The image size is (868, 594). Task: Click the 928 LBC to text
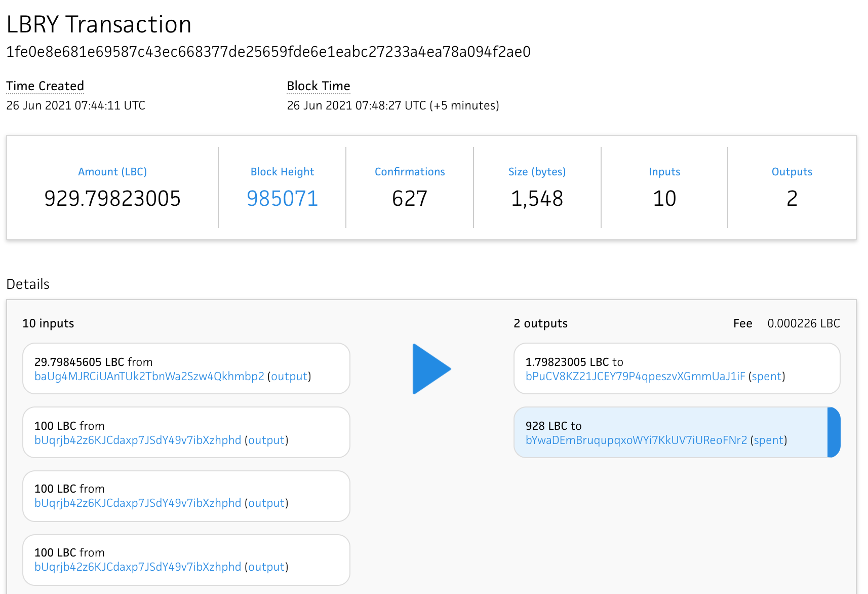554,426
